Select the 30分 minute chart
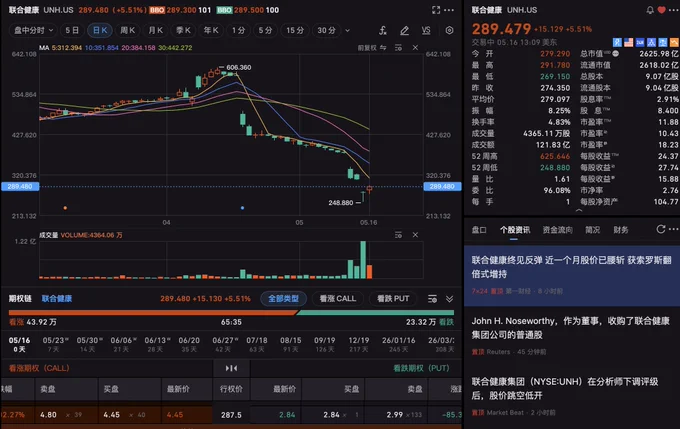680x429 pixels. pyautogui.click(x=326, y=30)
